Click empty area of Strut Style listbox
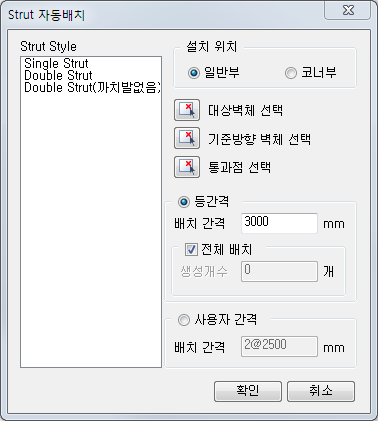 pyautogui.click(x=91, y=230)
